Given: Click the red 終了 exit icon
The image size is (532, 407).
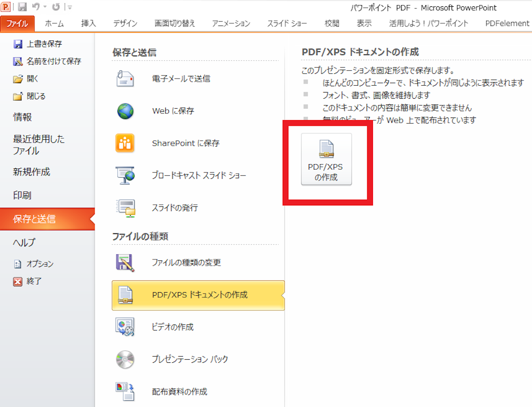Looking at the screenshot, I should pyautogui.click(x=18, y=281).
